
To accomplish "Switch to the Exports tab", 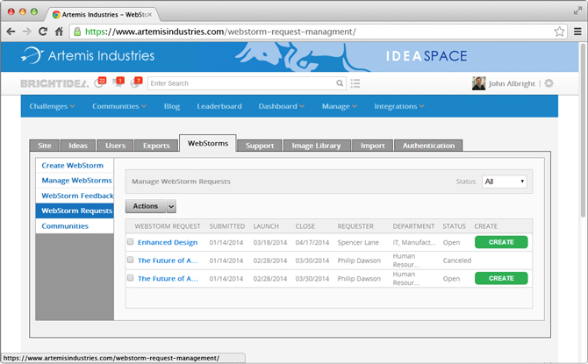I will 156,146.
